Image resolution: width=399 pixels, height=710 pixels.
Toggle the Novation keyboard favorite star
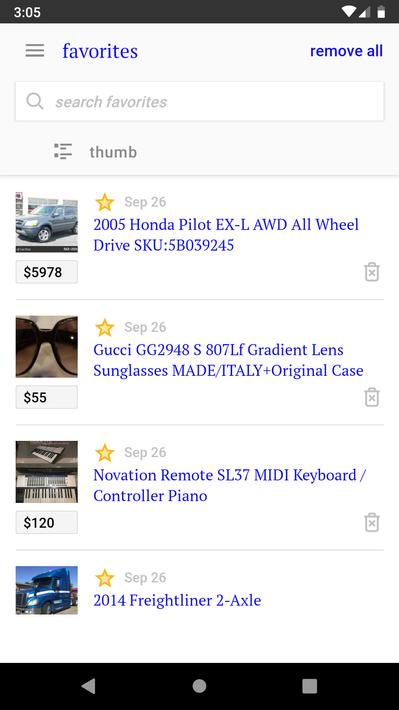tap(105, 452)
